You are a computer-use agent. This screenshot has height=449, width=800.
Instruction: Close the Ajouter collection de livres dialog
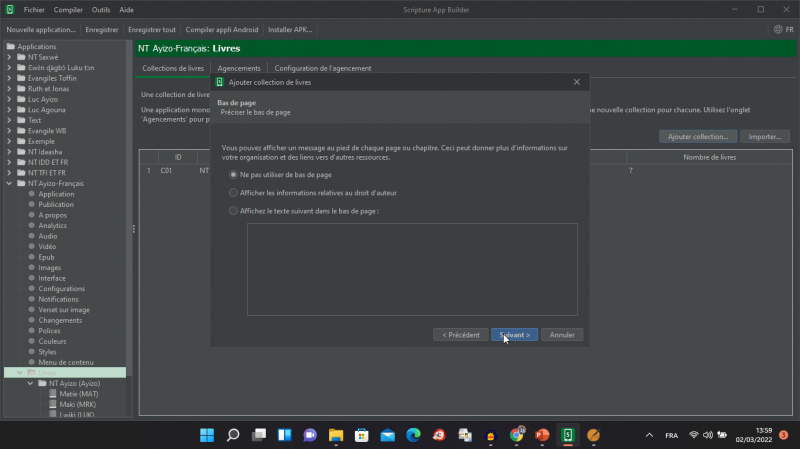point(577,82)
